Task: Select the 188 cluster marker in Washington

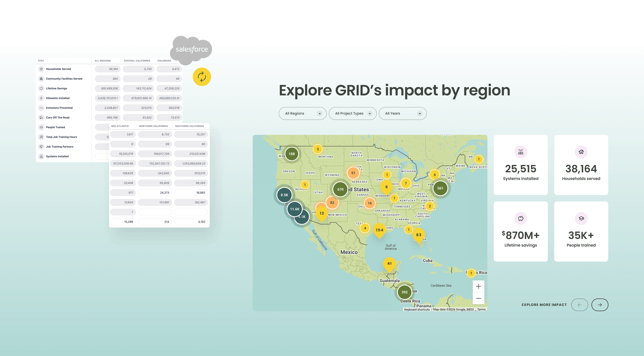Action: point(292,154)
